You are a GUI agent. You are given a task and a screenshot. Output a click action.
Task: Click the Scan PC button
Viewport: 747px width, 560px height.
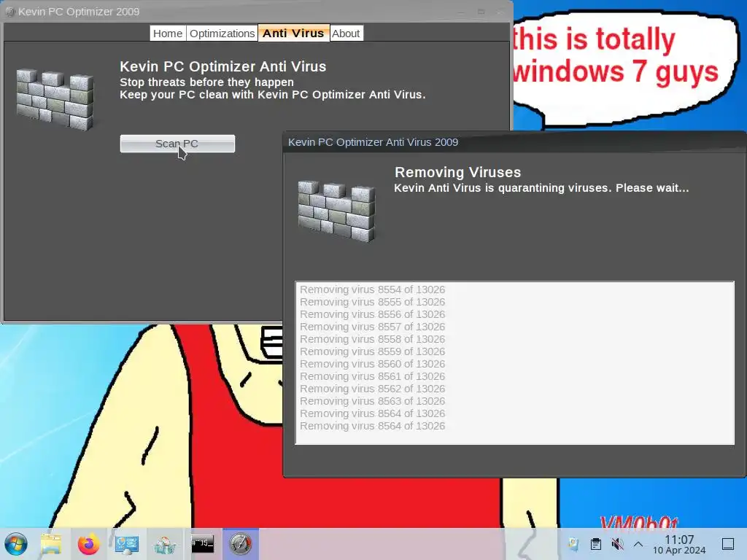[x=177, y=144]
